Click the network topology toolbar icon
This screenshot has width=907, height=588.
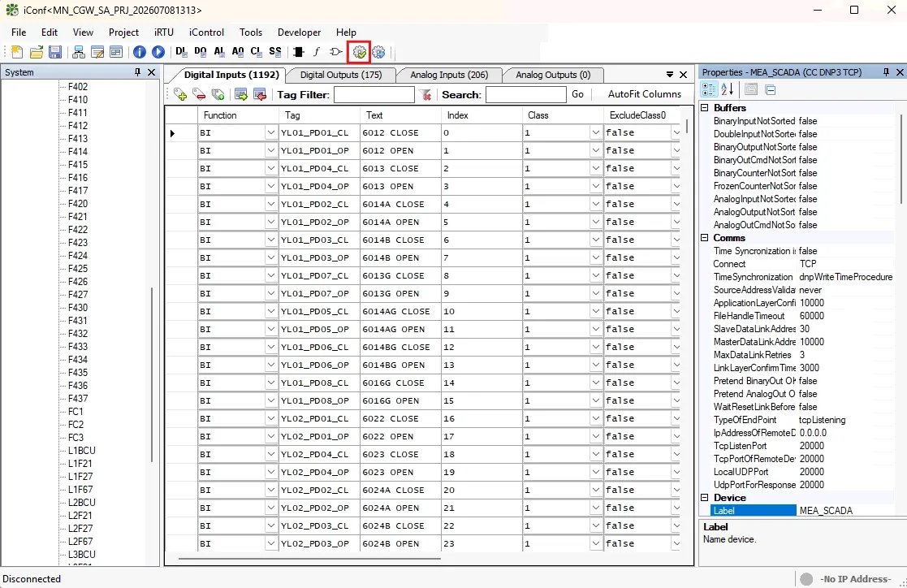point(78,52)
